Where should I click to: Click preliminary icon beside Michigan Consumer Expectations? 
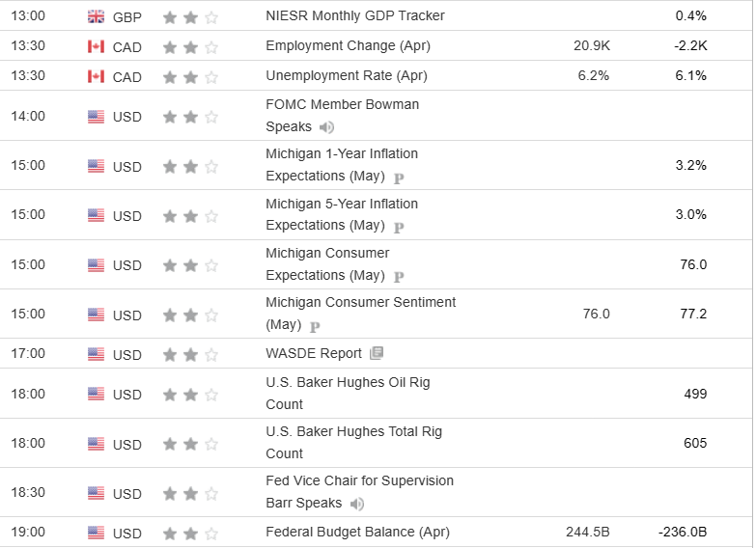tap(399, 277)
